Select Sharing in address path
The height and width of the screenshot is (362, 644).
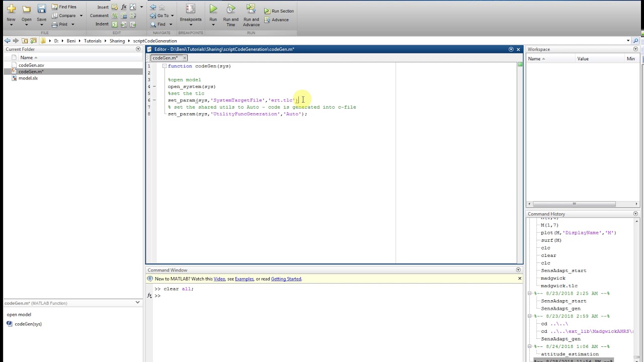[117, 41]
